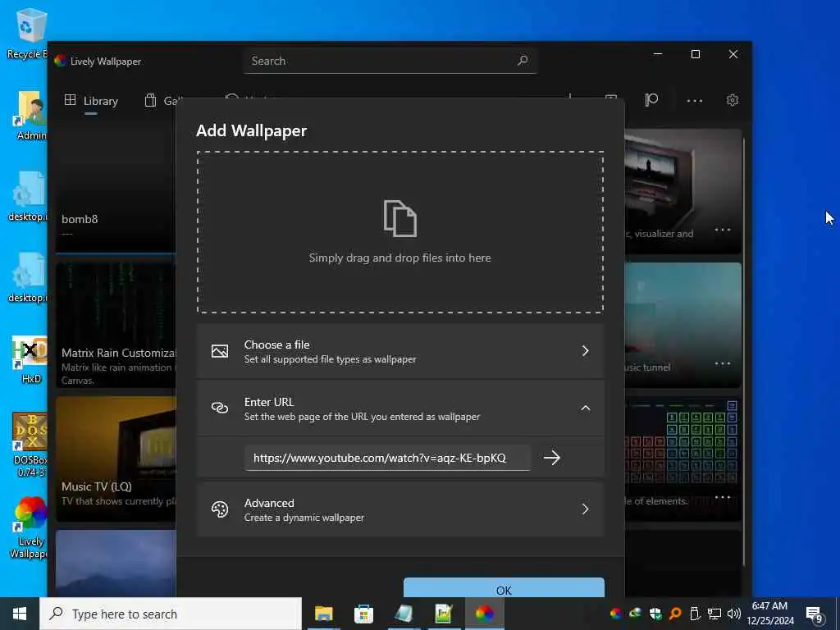Click the notepad-style taskbar icon left of Notepad++

(404, 614)
